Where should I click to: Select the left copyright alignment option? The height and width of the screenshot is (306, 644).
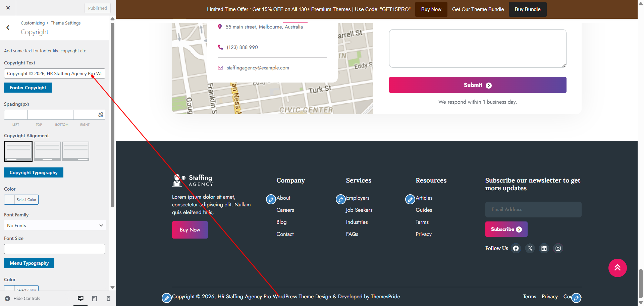(x=18, y=151)
